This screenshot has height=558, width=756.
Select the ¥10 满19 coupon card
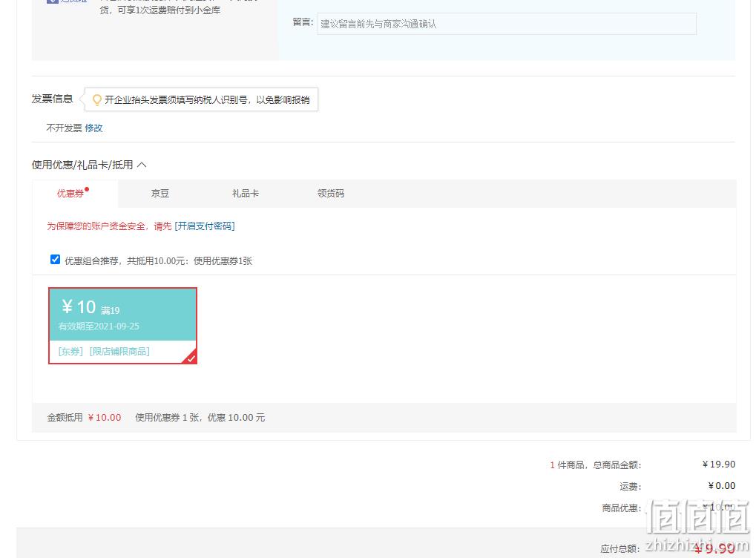[x=122, y=326]
